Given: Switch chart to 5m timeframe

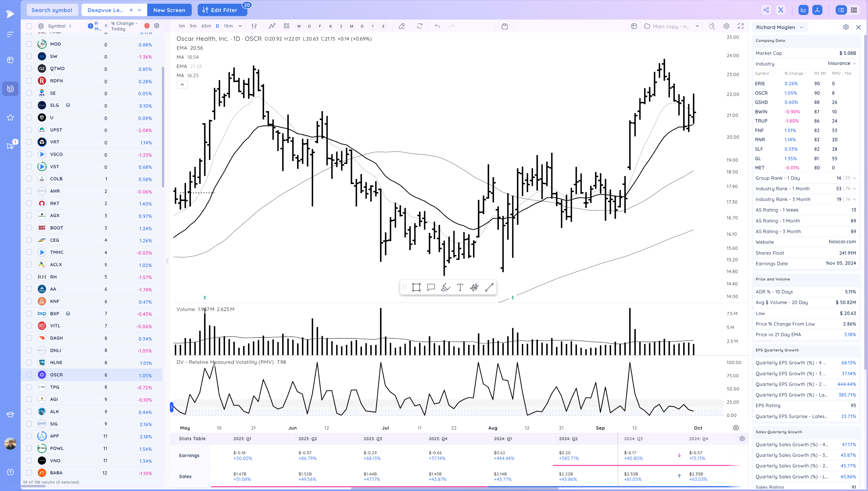Looking at the screenshot, I should 193,26.
